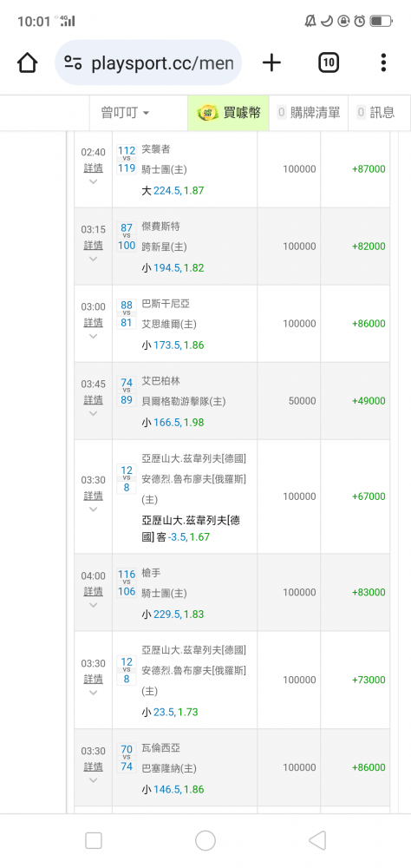Expand the chevron under 03:45 game details
This screenshot has height=868, width=411.
[93, 413]
